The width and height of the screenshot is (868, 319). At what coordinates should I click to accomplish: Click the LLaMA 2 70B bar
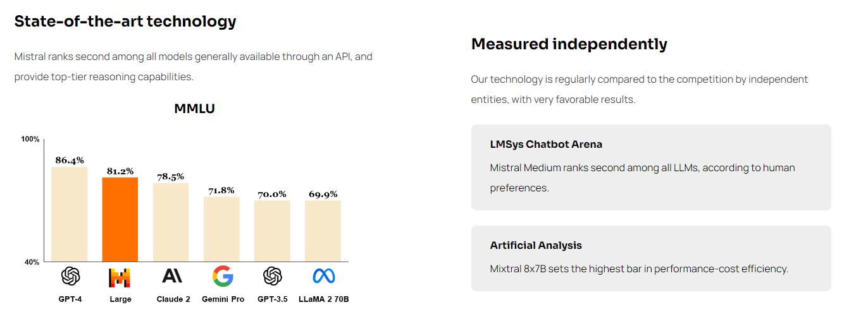[x=323, y=231]
